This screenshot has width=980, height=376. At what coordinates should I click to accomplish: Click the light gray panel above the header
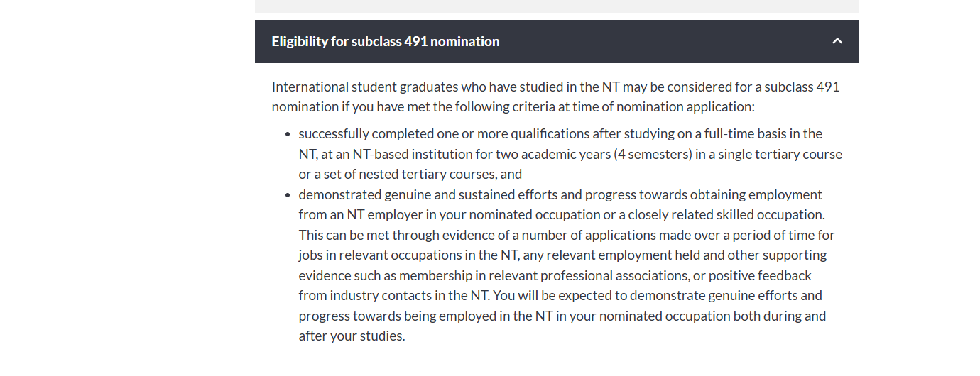coord(557,6)
